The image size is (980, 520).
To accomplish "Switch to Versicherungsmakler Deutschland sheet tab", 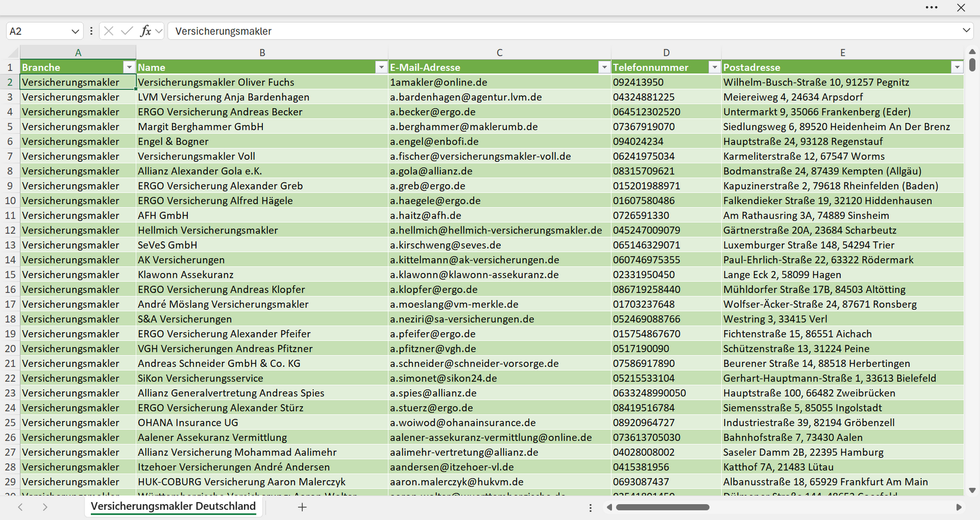I will pyautogui.click(x=173, y=506).
